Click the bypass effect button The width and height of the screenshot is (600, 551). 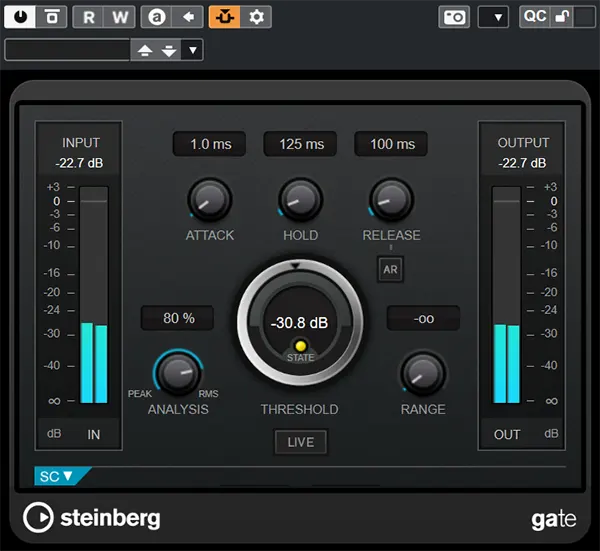(x=52, y=17)
